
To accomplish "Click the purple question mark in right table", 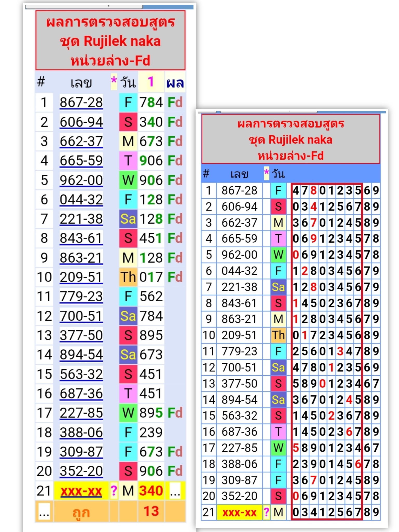I will pyautogui.click(x=266, y=512).
